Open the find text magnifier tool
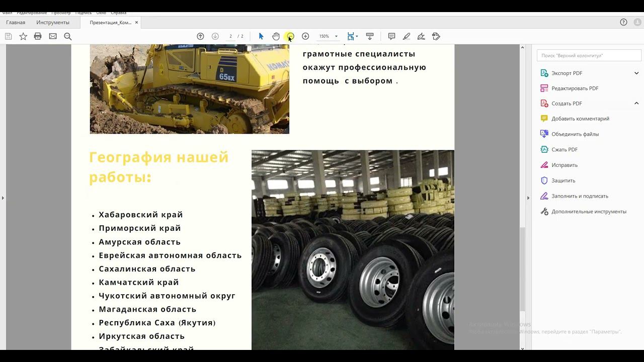This screenshot has width=644, height=362. pos(68,36)
